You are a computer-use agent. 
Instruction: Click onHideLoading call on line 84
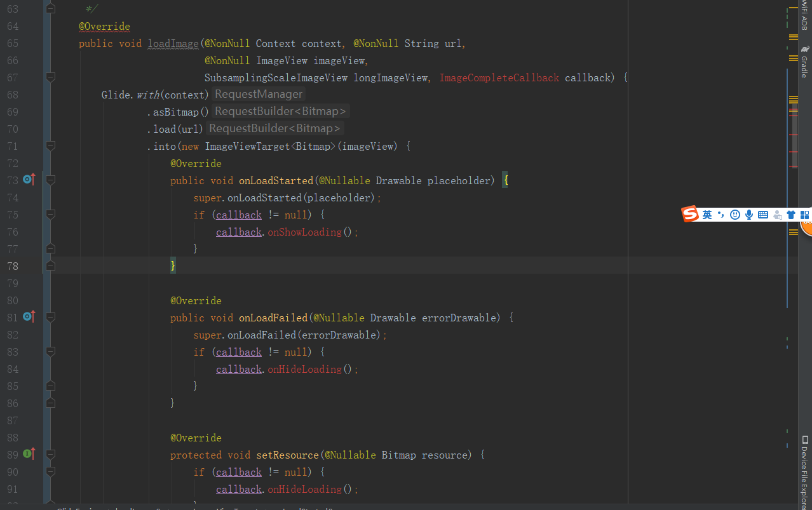305,369
